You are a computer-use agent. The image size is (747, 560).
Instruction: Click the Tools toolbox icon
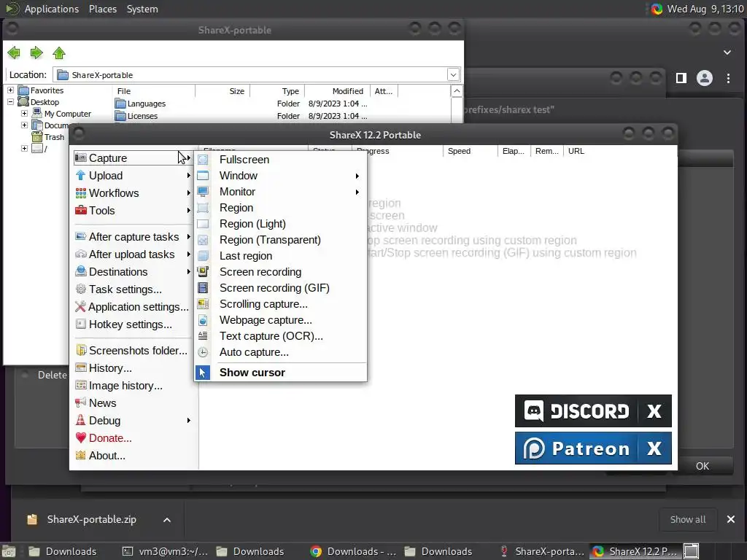[x=81, y=211]
